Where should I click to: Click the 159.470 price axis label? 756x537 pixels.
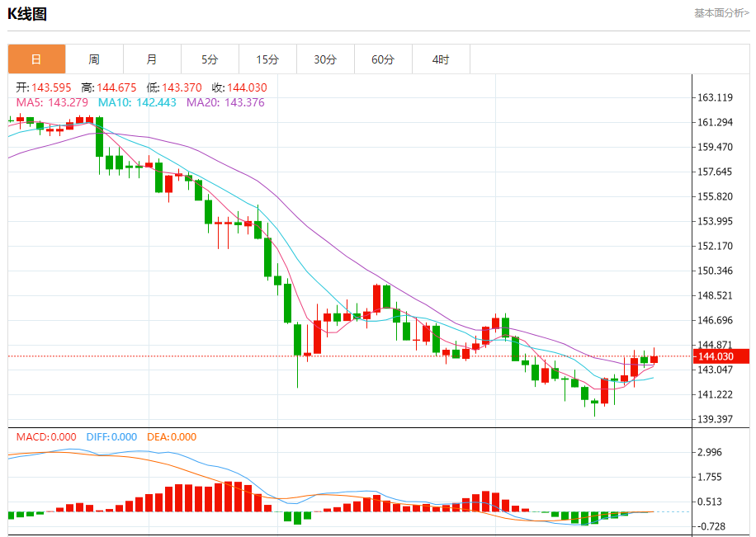pyautogui.click(x=715, y=147)
